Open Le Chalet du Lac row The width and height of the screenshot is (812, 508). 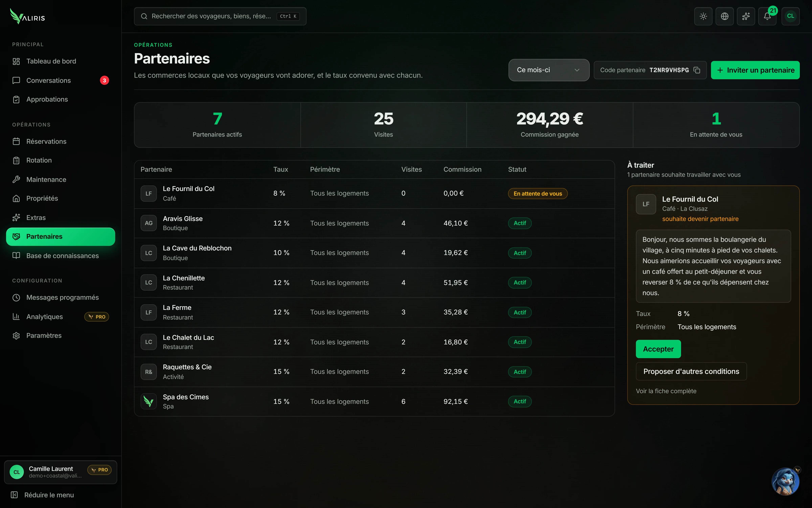tap(374, 342)
